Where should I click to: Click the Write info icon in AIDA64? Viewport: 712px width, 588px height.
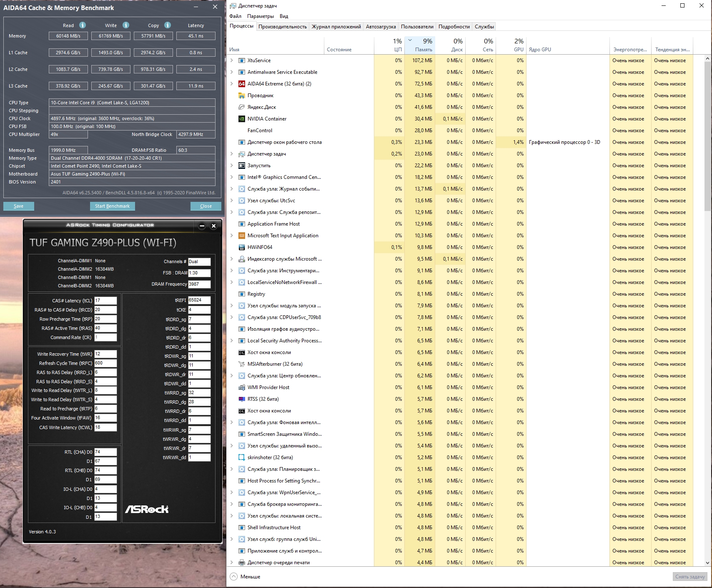click(126, 25)
